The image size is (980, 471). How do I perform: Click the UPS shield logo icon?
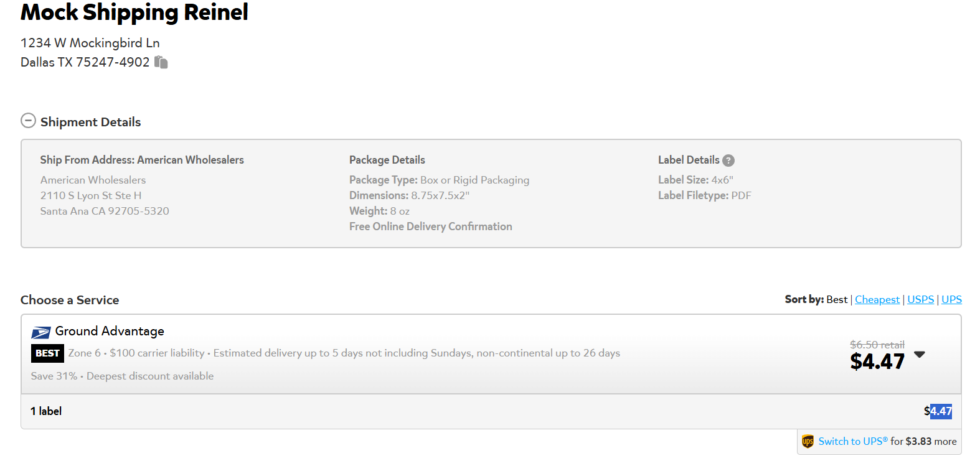click(x=808, y=441)
